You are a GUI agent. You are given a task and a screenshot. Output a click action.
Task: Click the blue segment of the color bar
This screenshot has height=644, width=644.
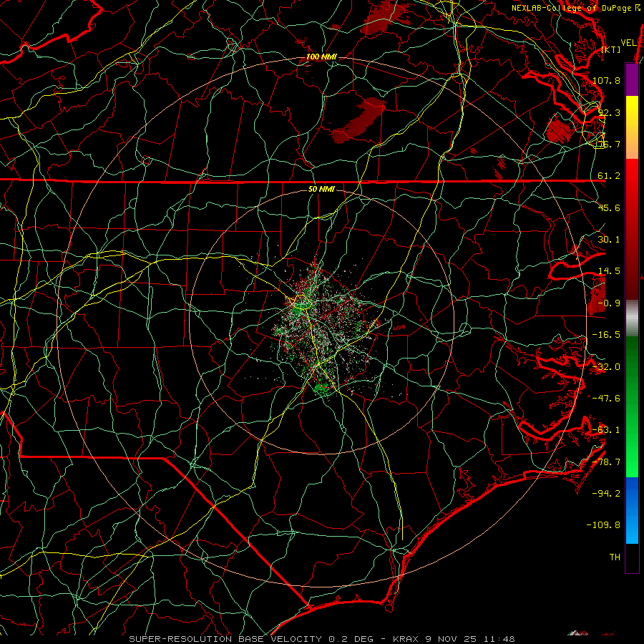point(632,510)
